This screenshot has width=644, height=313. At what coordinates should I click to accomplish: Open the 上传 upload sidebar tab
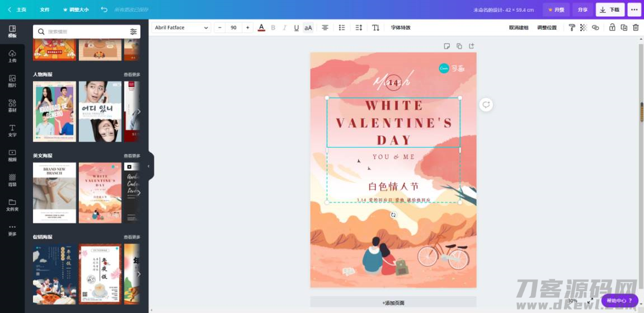12,57
